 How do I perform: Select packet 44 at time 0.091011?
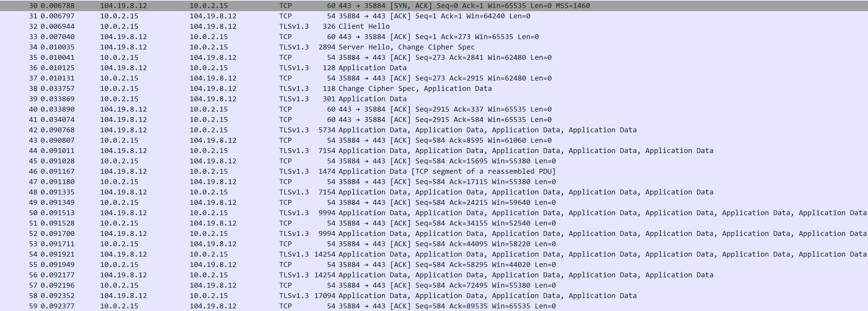(x=434, y=151)
